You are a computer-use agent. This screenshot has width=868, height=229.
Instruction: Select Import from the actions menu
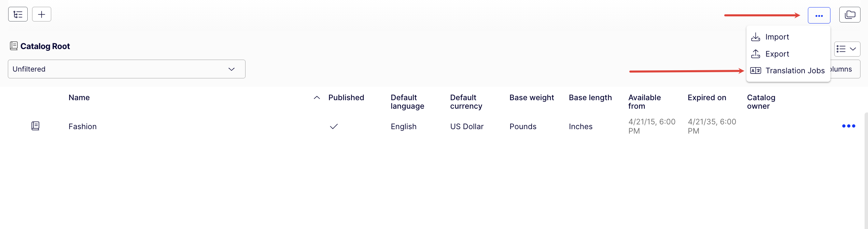[x=777, y=36]
